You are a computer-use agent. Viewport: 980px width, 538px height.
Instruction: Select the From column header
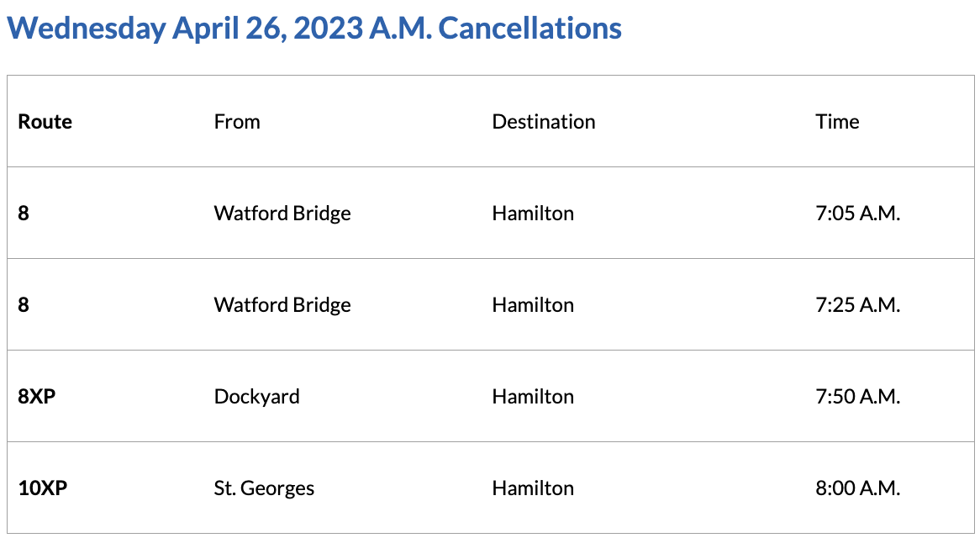pyautogui.click(x=237, y=122)
